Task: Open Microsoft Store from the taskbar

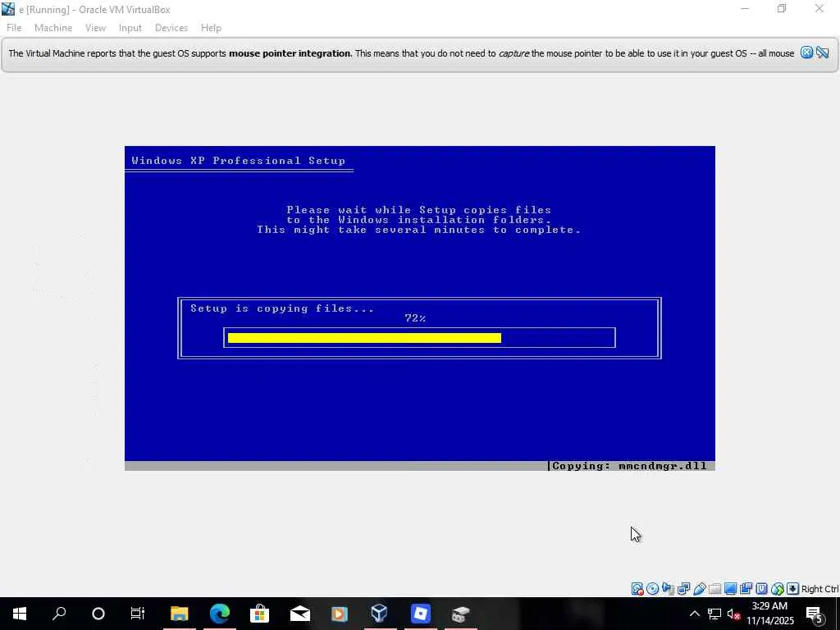Action: (x=260, y=614)
